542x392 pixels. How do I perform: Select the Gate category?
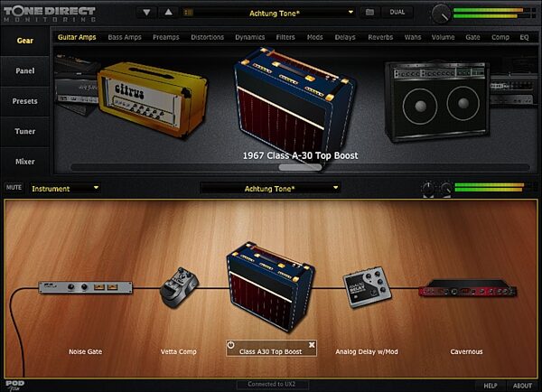pos(472,37)
